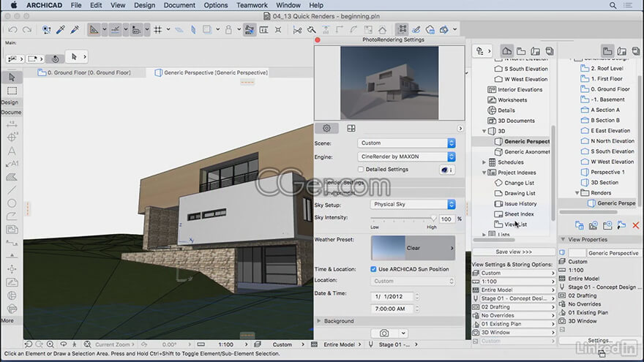The width and height of the screenshot is (644, 362).
Task: Click the Entire Model view setting row
Action: click(x=514, y=290)
